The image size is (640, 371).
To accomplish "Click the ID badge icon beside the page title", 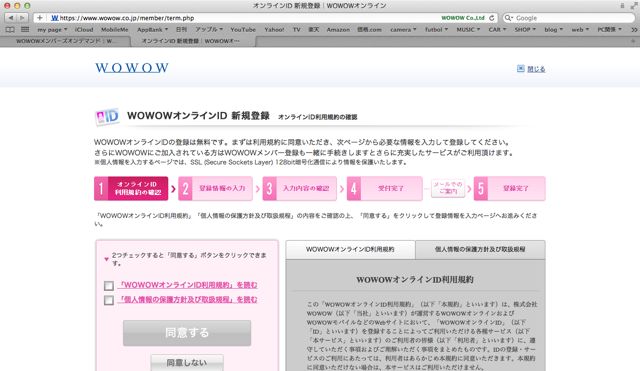I will pyautogui.click(x=107, y=117).
